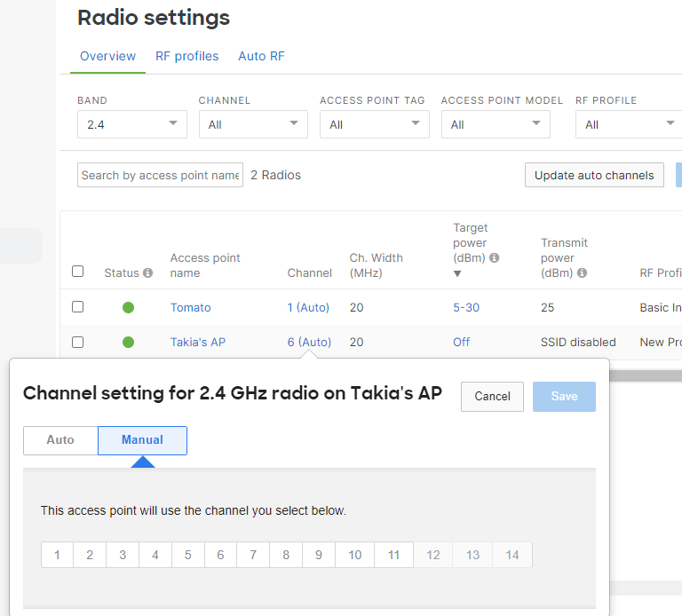682x616 pixels.
Task: Click Takia's AP green status indicator
Action: (x=128, y=342)
